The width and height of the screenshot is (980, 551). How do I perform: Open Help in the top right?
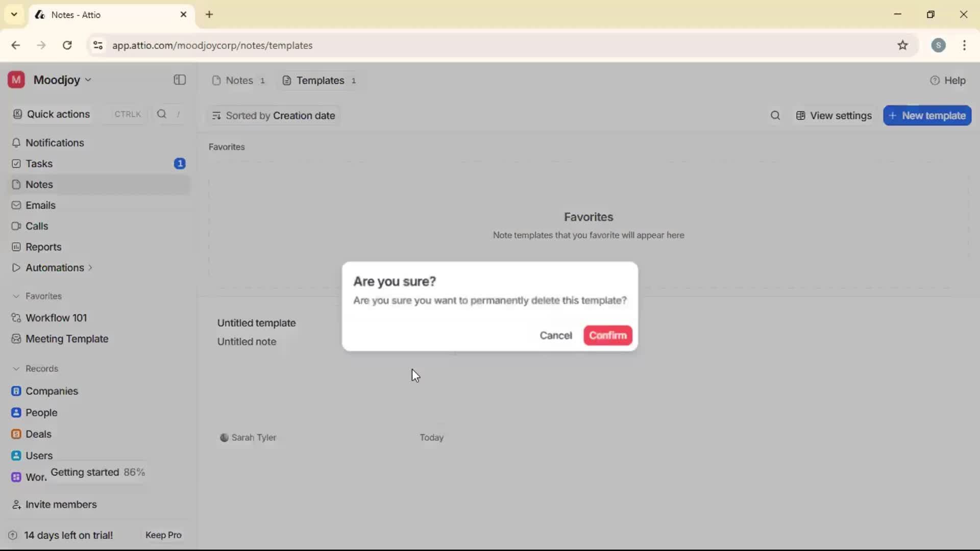click(x=948, y=80)
